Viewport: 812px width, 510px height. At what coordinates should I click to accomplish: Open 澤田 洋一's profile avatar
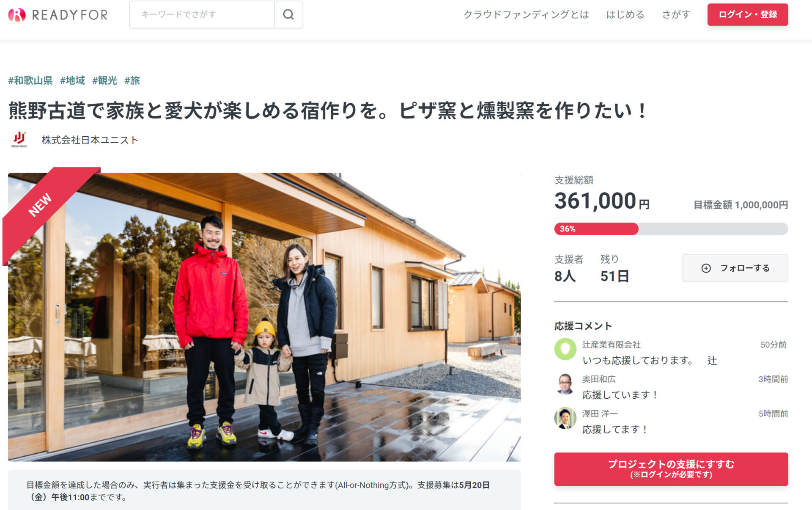coord(565,418)
